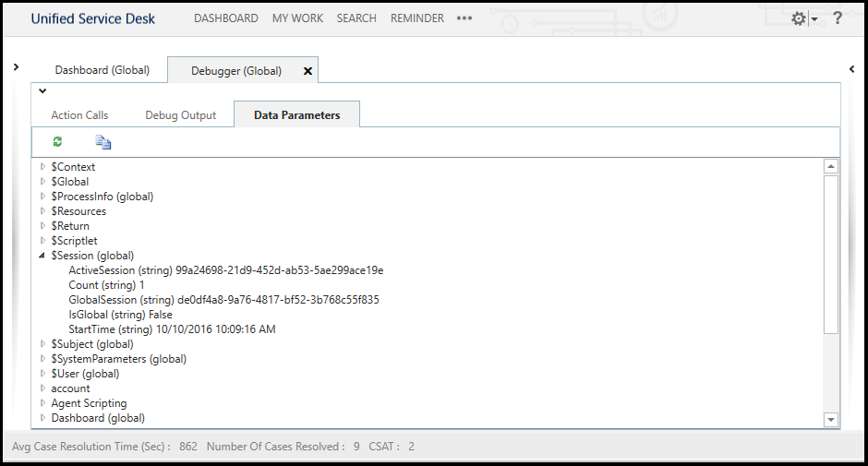The image size is (868, 466).
Task: Open the settings gear menu
Action: point(798,18)
